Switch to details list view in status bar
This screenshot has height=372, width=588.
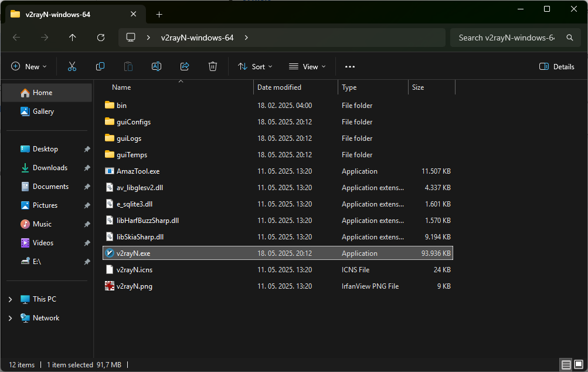pyautogui.click(x=566, y=365)
